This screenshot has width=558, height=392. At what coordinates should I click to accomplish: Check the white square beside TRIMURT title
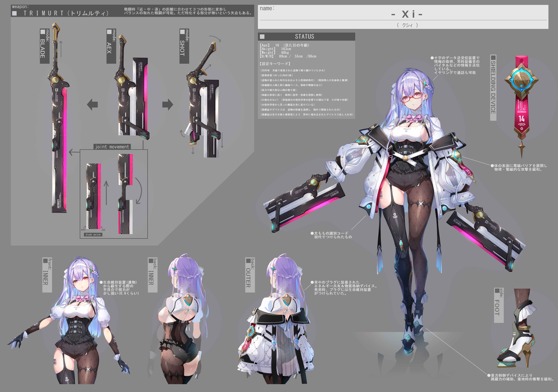[x=15, y=13]
